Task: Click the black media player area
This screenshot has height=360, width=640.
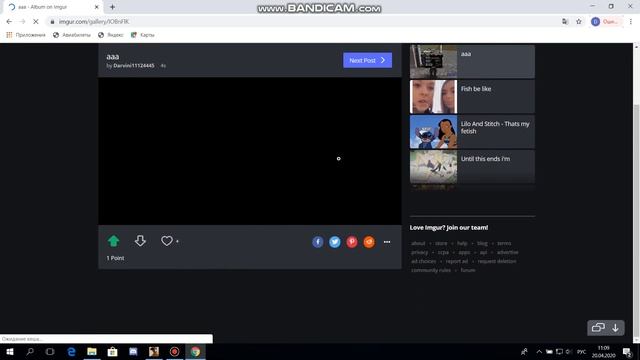Action: coord(250,151)
